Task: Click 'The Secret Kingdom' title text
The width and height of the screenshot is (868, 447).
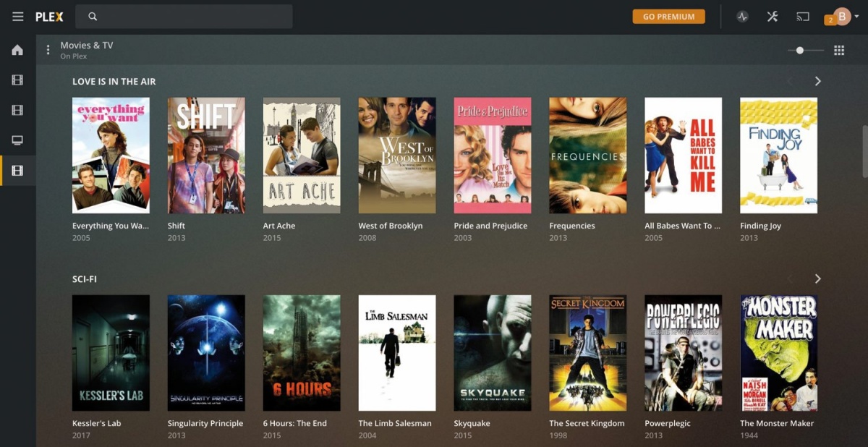Action: pos(587,423)
